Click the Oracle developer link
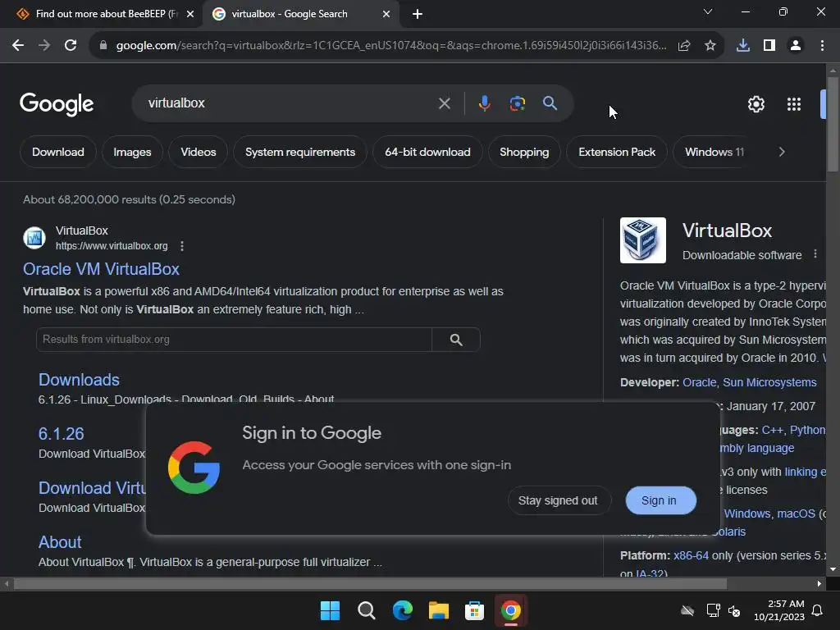 click(699, 382)
